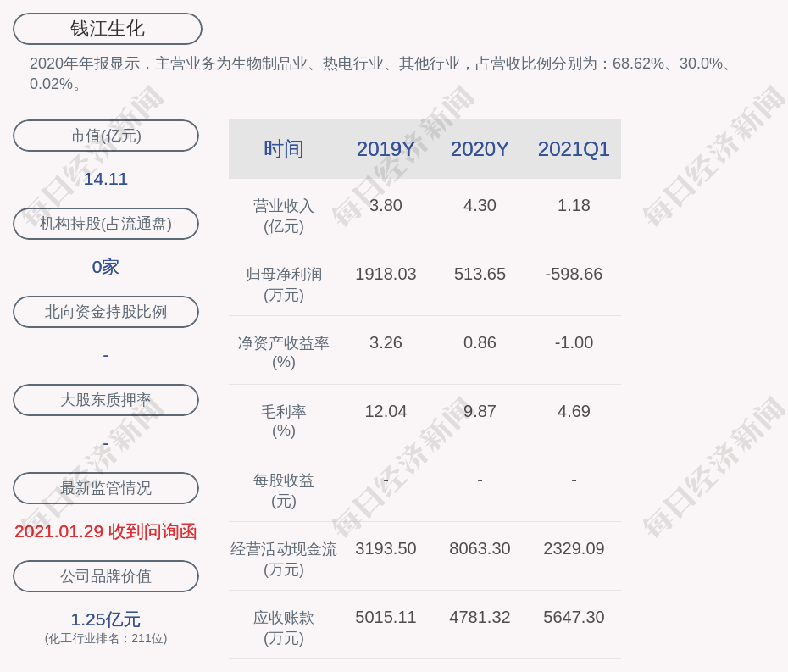The width and height of the screenshot is (788, 672).
Task: Click the 市值(亿元) label pill
Action: coord(106,136)
